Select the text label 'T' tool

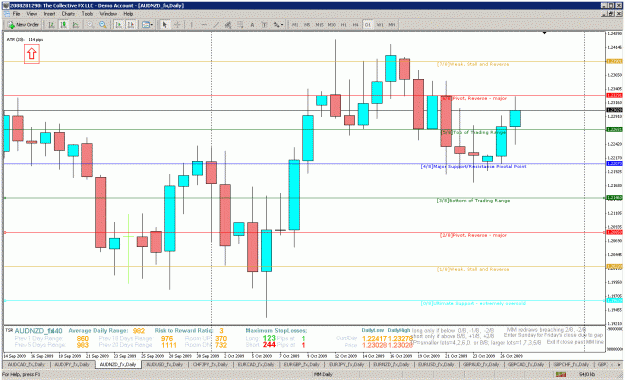[264, 25]
